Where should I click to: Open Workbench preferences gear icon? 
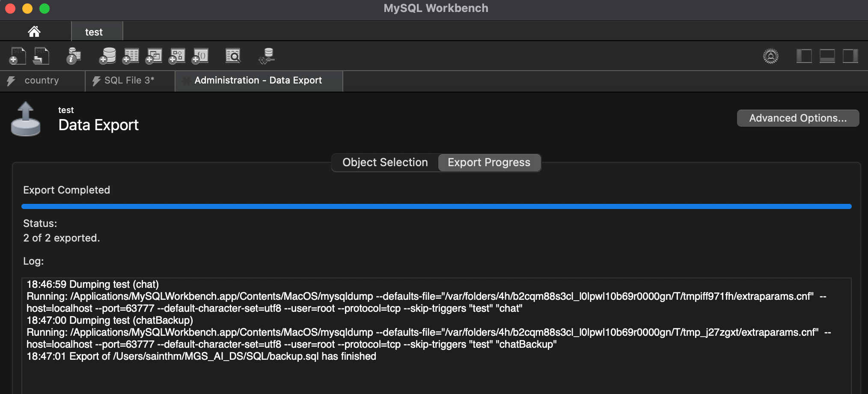(771, 56)
